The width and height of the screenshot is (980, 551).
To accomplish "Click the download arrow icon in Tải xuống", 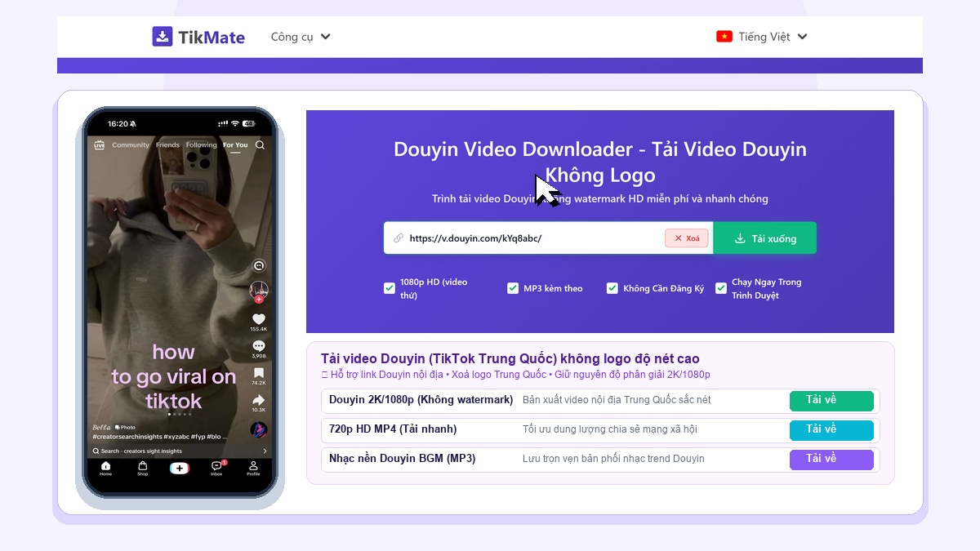I will [740, 238].
